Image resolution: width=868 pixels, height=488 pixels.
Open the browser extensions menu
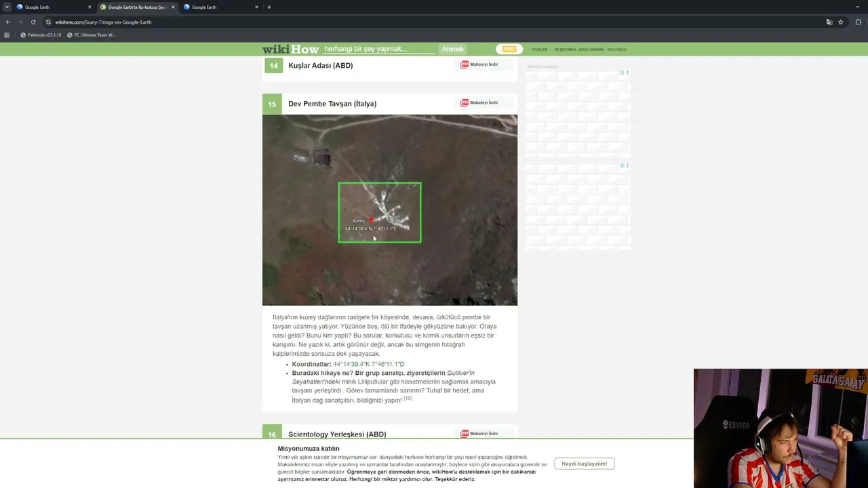pos(858,22)
